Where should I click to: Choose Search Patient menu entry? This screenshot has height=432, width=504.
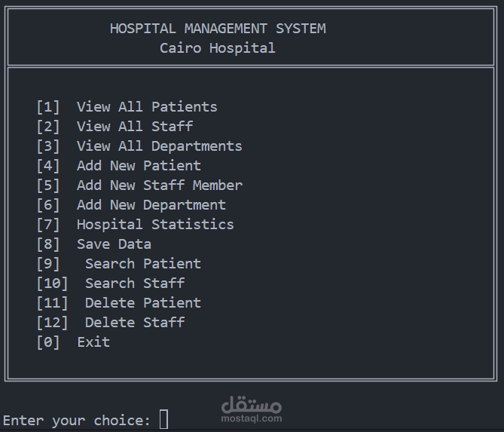pyautogui.click(x=142, y=264)
